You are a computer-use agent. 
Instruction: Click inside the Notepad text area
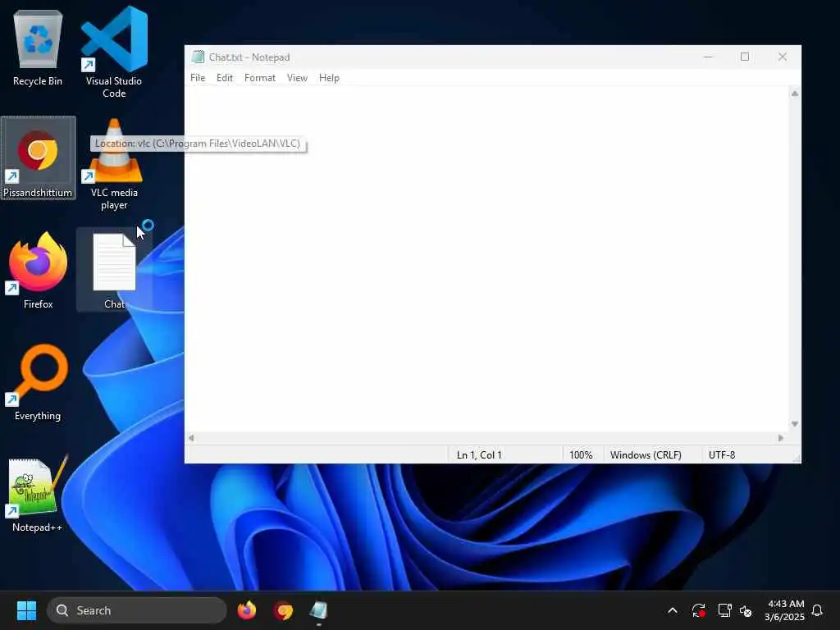click(486, 258)
